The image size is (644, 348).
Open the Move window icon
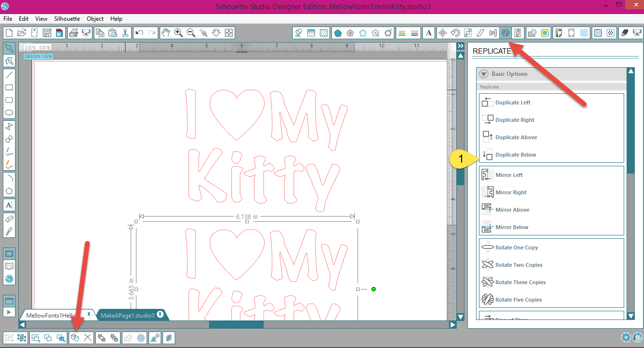click(x=442, y=33)
